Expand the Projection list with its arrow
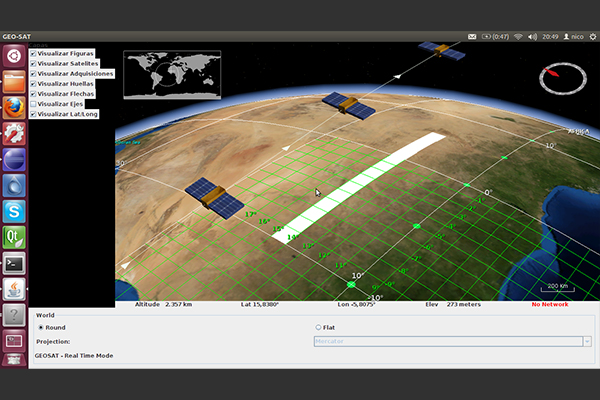 point(587,341)
